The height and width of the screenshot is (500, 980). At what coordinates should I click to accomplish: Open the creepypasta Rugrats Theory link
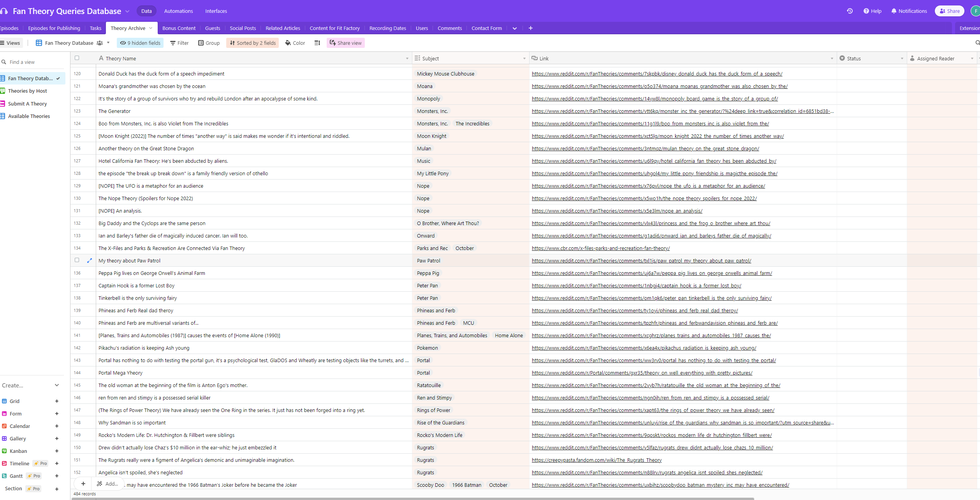pyautogui.click(x=596, y=460)
